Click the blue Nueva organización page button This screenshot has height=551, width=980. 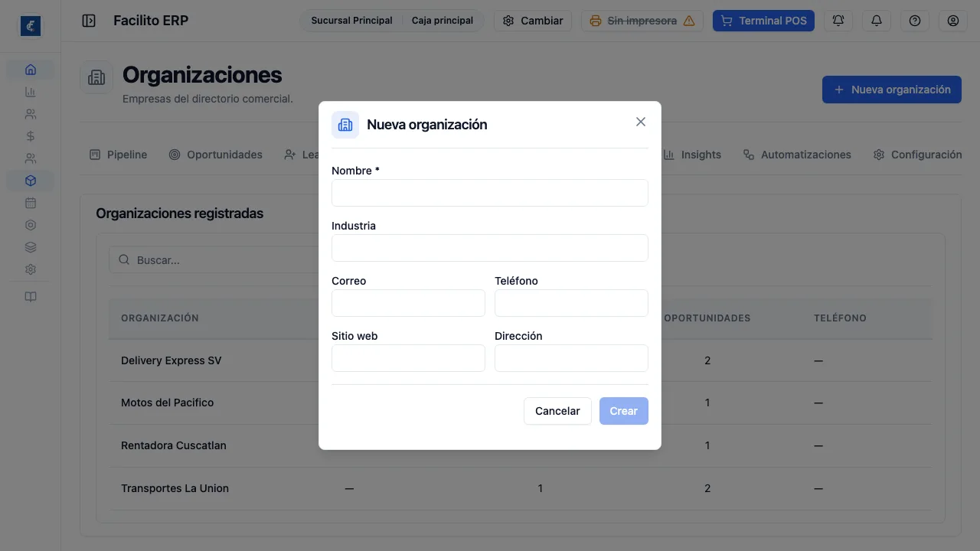(892, 90)
